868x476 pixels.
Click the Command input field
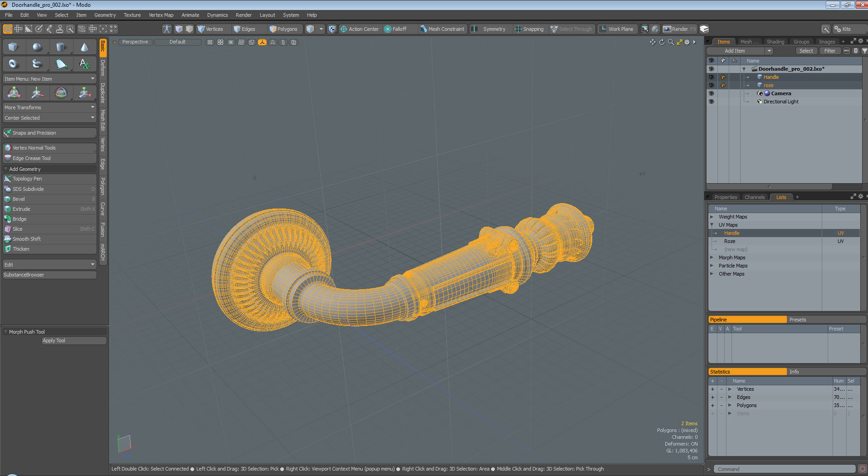(785, 469)
